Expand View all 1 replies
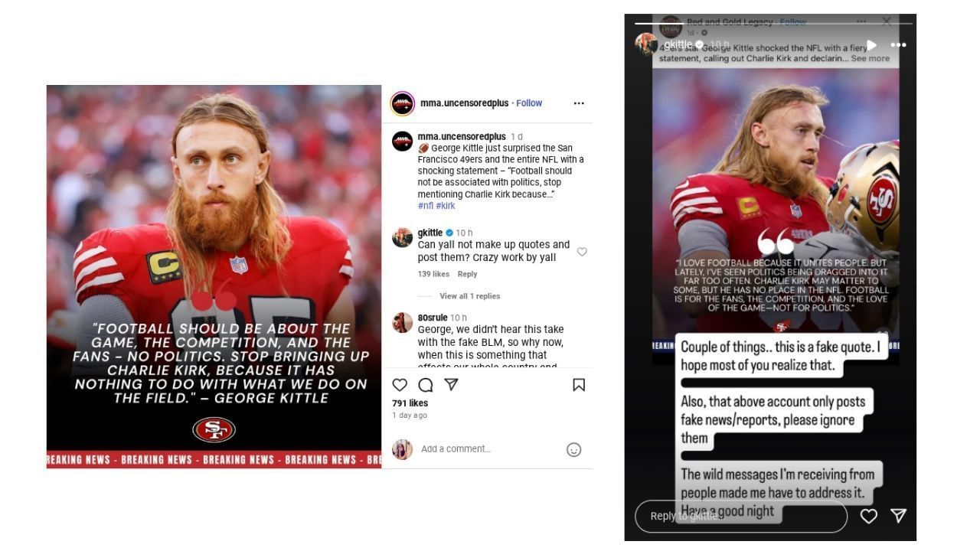The image size is (980, 551). (x=469, y=296)
